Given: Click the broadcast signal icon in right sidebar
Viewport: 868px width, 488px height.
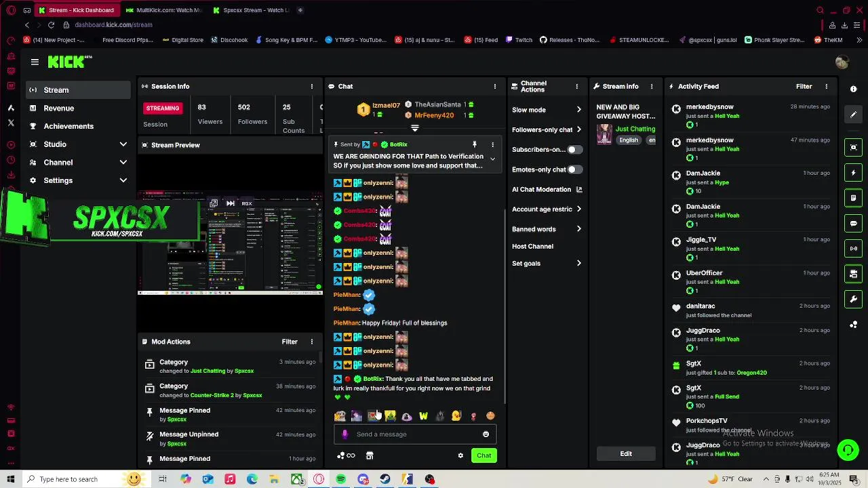Looking at the screenshot, I should 853,249.
